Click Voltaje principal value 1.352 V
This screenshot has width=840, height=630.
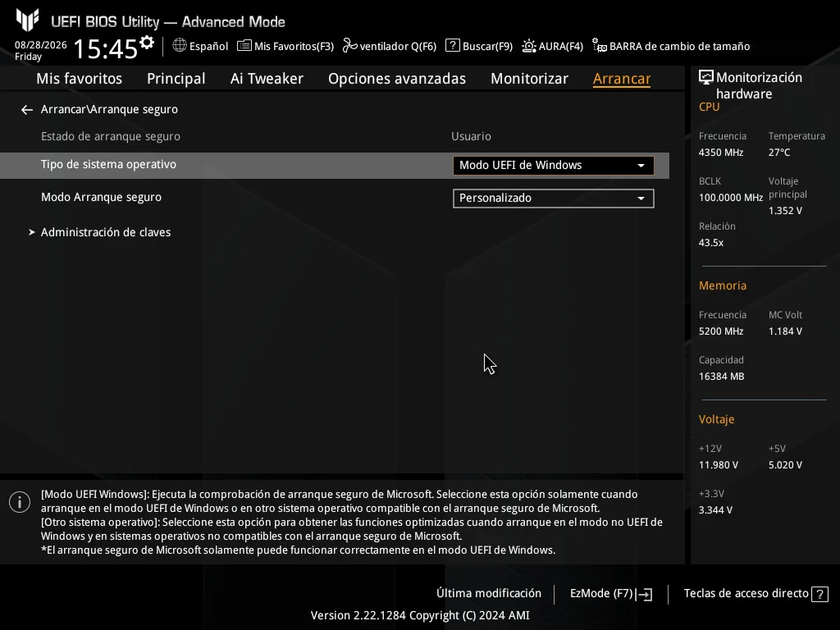[x=785, y=211]
